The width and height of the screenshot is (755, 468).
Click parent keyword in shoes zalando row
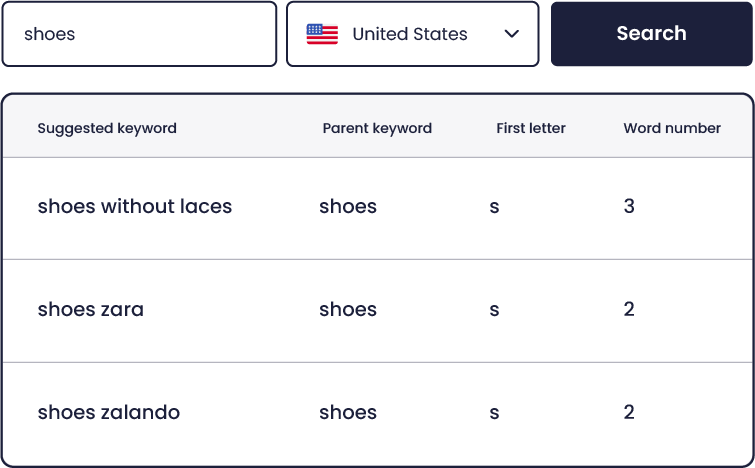tap(348, 413)
